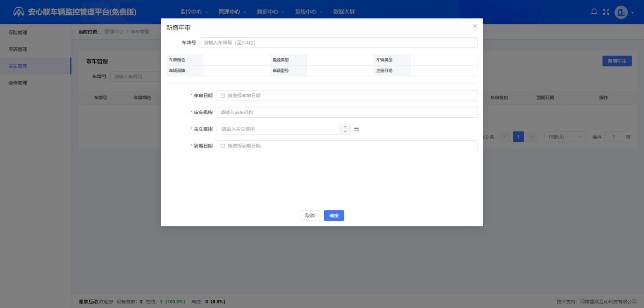Select 审车管理 in the sidebar
644x308 pixels.
tap(35, 66)
